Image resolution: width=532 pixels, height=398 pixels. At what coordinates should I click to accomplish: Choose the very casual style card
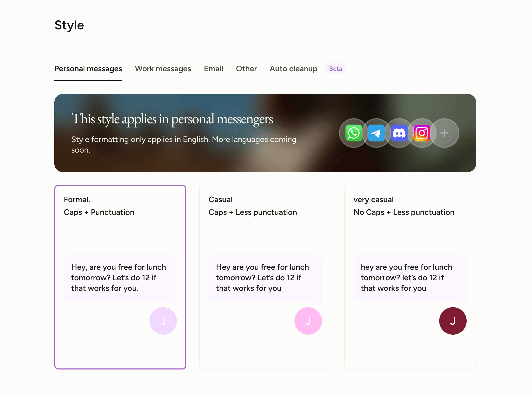point(410,277)
